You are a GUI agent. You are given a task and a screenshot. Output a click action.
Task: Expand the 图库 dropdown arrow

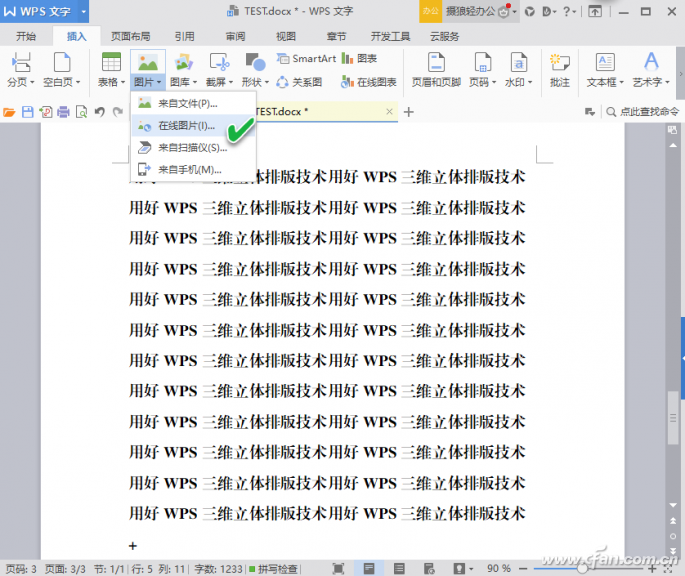[195, 82]
